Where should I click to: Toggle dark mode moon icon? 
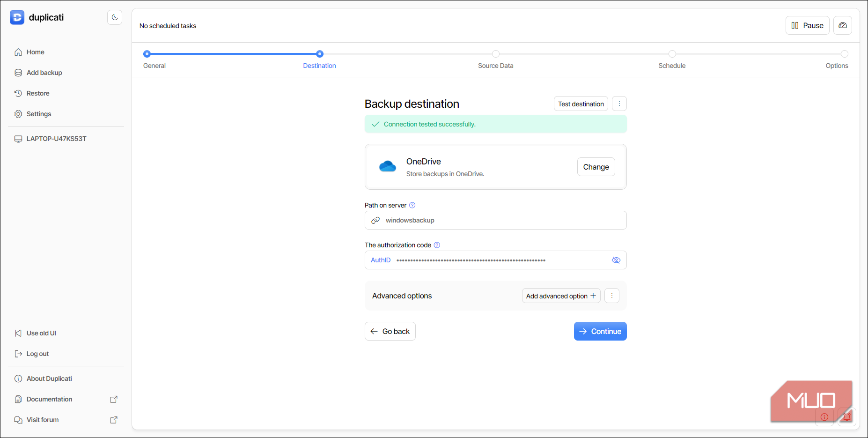tap(115, 17)
